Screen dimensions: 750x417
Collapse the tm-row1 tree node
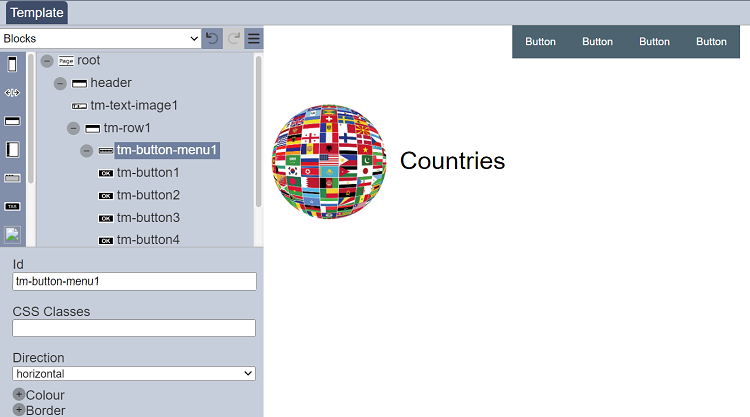click(73, 128)
